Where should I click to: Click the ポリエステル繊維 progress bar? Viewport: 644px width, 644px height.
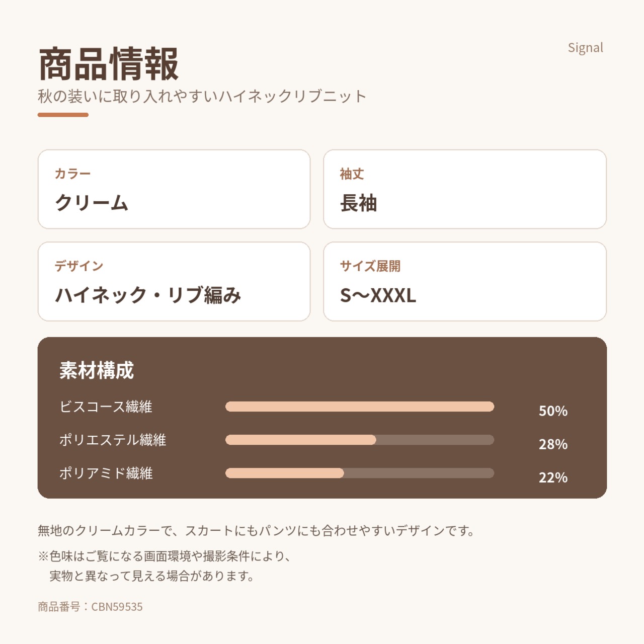360,440
